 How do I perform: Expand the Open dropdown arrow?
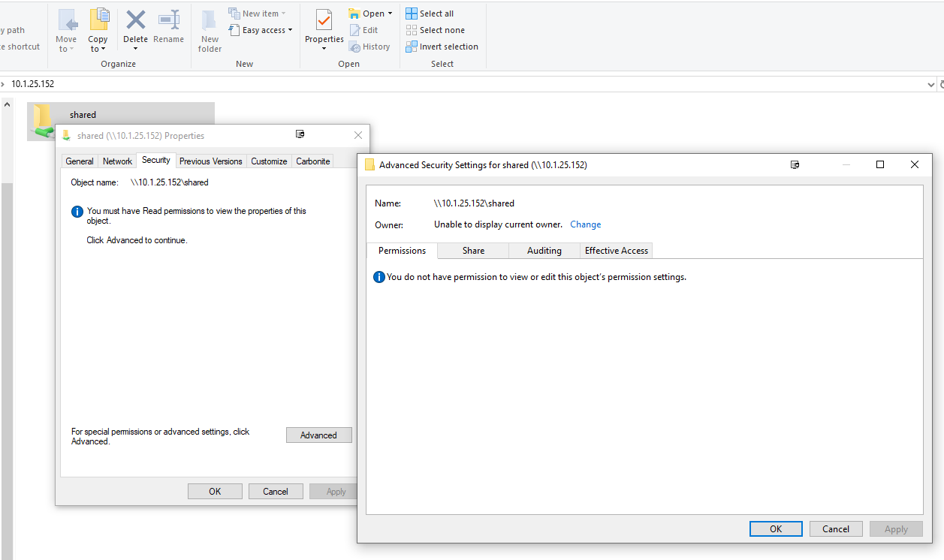coord(390,14)
